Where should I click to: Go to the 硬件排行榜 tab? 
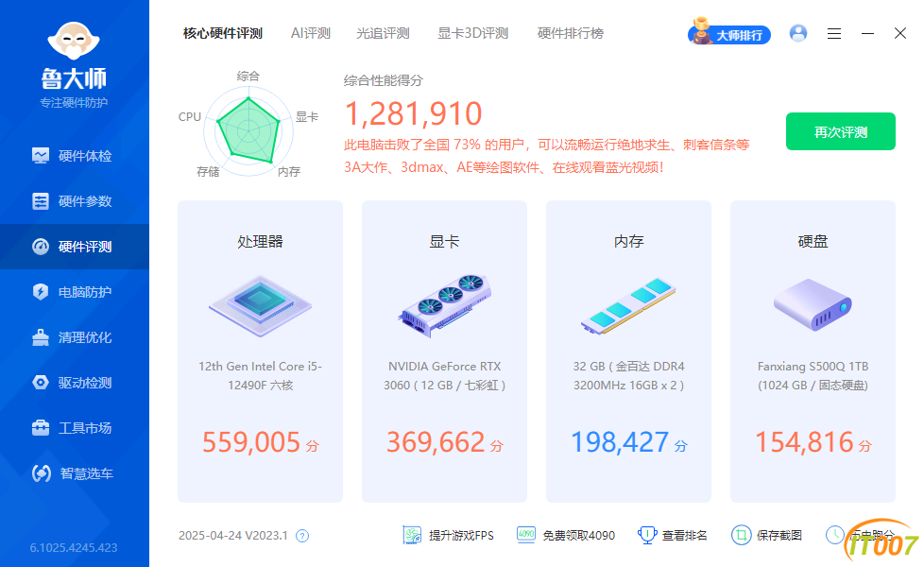point(571,34)
